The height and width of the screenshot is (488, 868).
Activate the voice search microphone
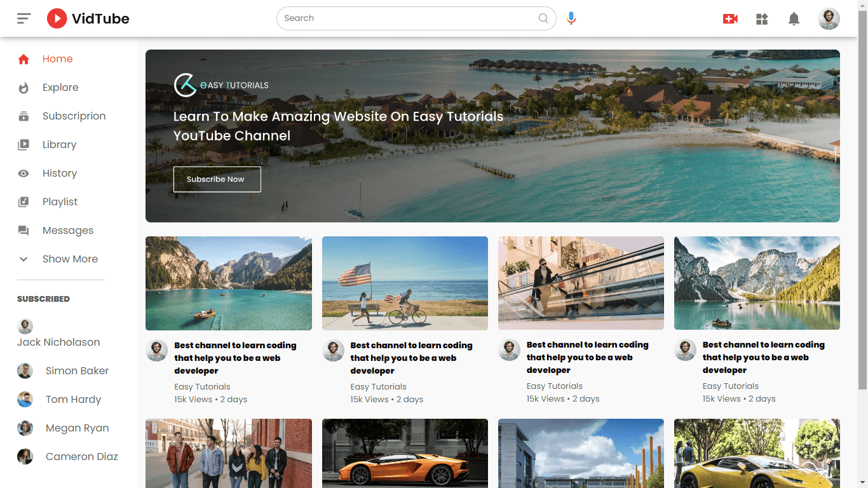[x=571, y=18]
